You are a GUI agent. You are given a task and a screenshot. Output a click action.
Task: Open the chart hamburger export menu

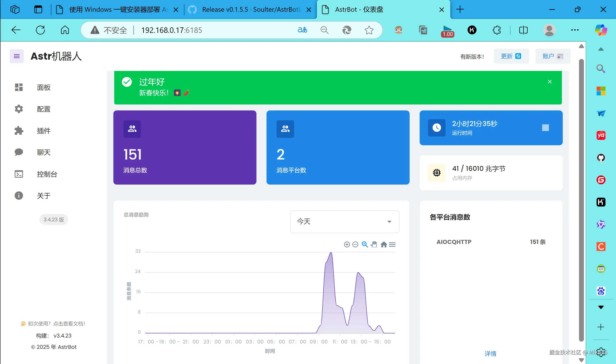(x=392, y=245)
